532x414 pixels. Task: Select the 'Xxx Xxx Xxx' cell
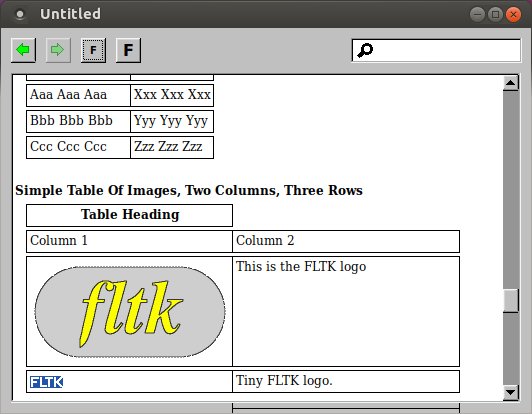(x=172, y=95)
